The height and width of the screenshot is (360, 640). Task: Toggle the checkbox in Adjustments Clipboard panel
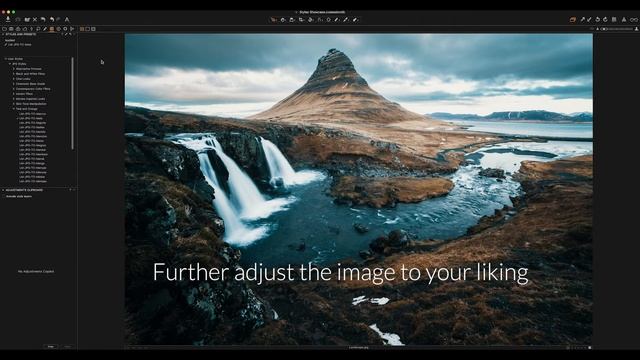(x=4, y=196)
